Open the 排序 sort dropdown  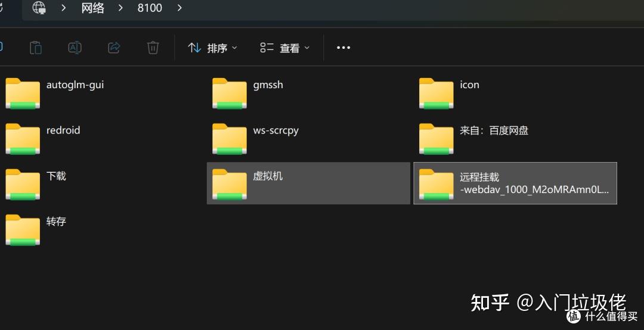click(212, 48)
